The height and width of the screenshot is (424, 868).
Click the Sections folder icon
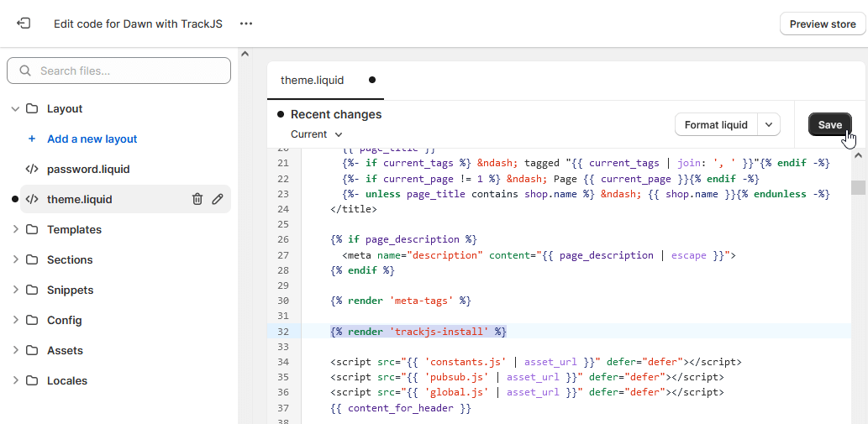32,259
